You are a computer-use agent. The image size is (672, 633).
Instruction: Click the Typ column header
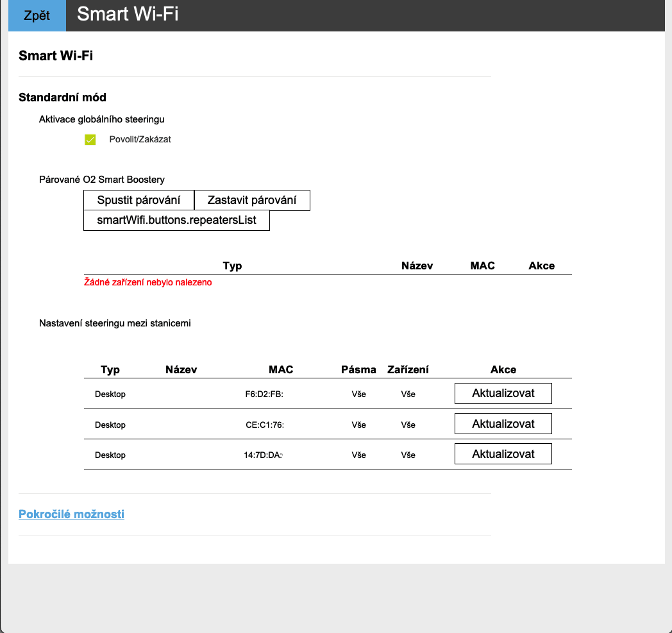point(109,369)
